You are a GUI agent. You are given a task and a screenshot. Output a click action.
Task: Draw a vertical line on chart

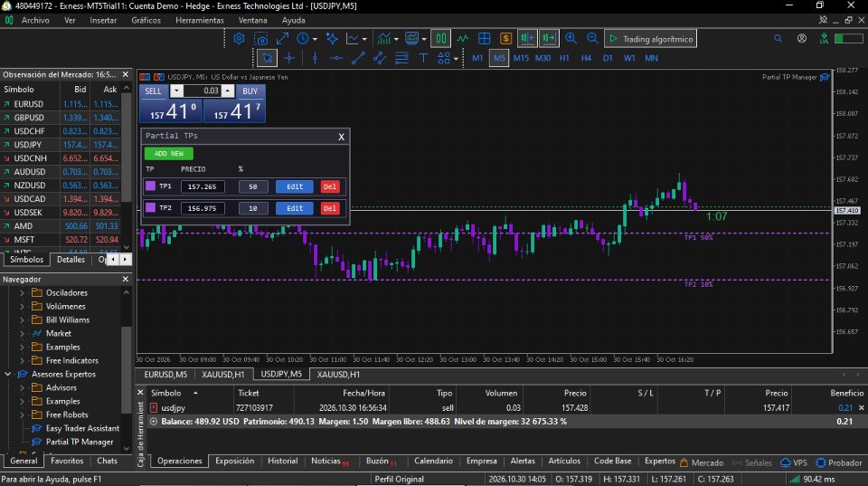[x=315, y=58]
